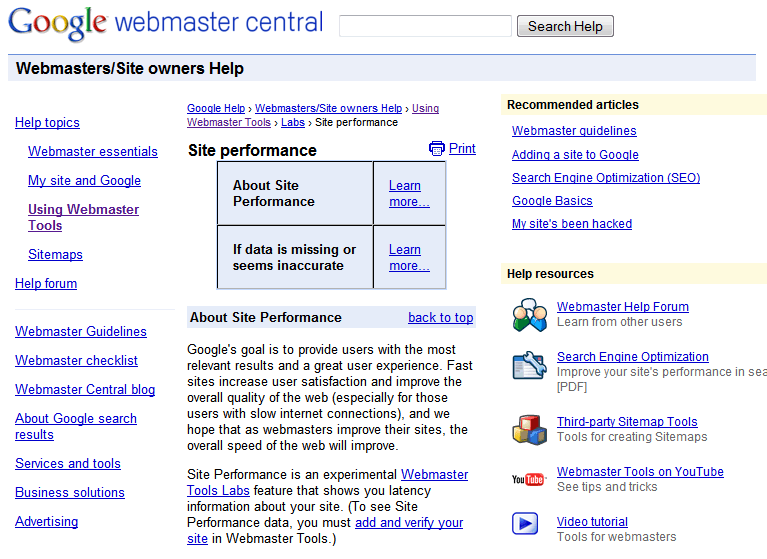Click the Google webmaster central logo

point(165,23)
